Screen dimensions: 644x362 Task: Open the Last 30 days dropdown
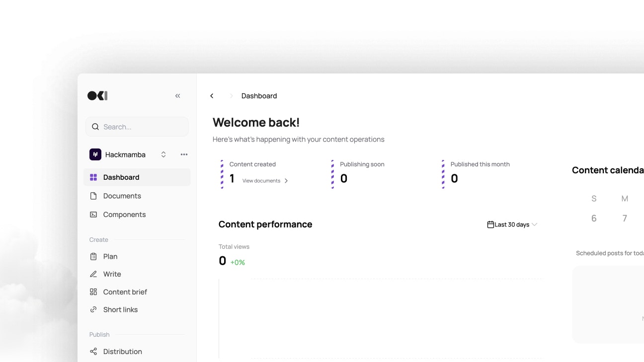click(x=512, y=224)
